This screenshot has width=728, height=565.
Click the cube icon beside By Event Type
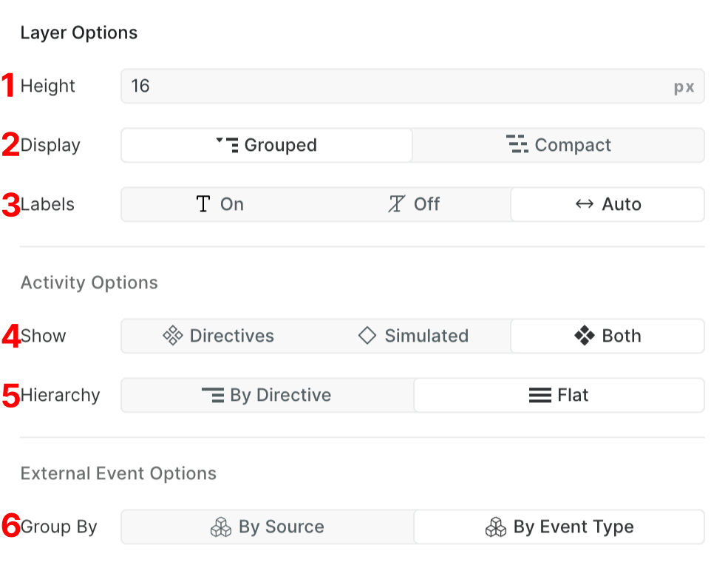point(496,527)
